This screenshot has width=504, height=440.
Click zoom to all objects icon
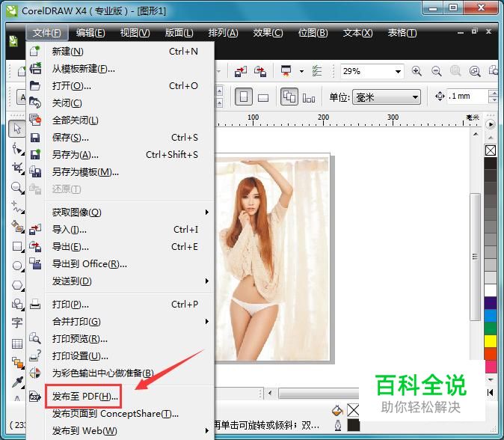tap(475, 71)
